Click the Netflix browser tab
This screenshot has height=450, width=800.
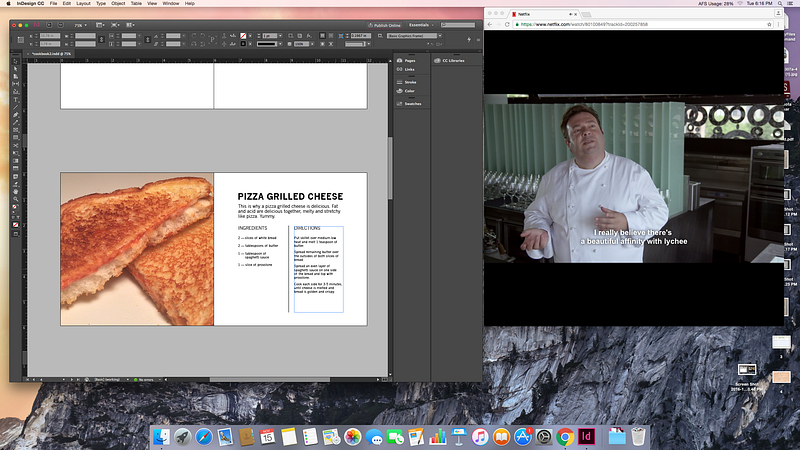pyautogui.click(x=525, y=16)
